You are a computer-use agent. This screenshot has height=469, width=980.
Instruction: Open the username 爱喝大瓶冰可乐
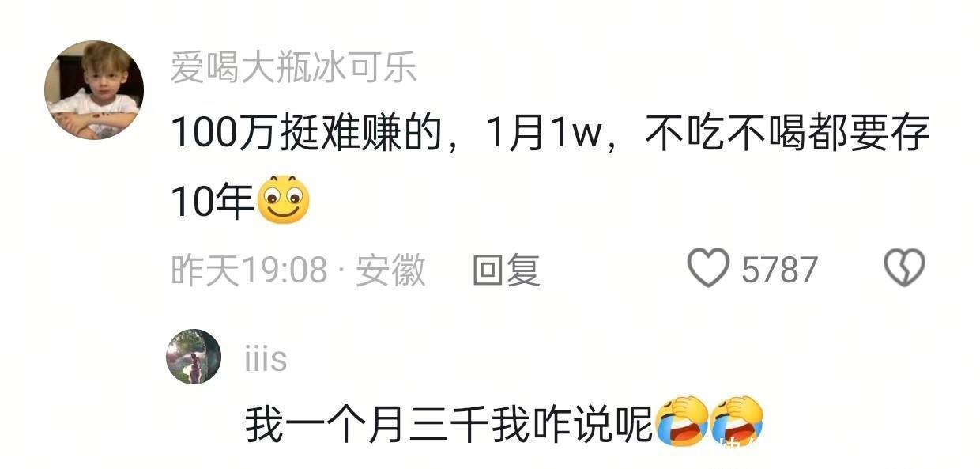pos(294,68)
